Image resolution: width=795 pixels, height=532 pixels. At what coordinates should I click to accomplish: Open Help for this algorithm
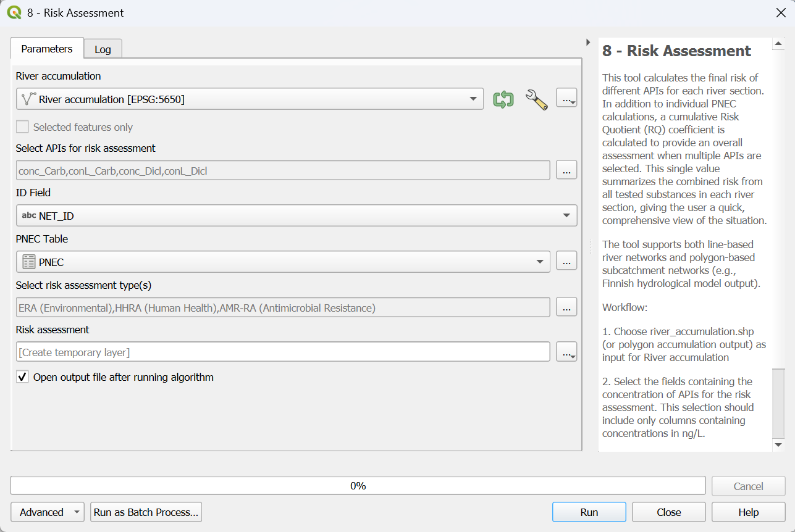pos(749,512)
